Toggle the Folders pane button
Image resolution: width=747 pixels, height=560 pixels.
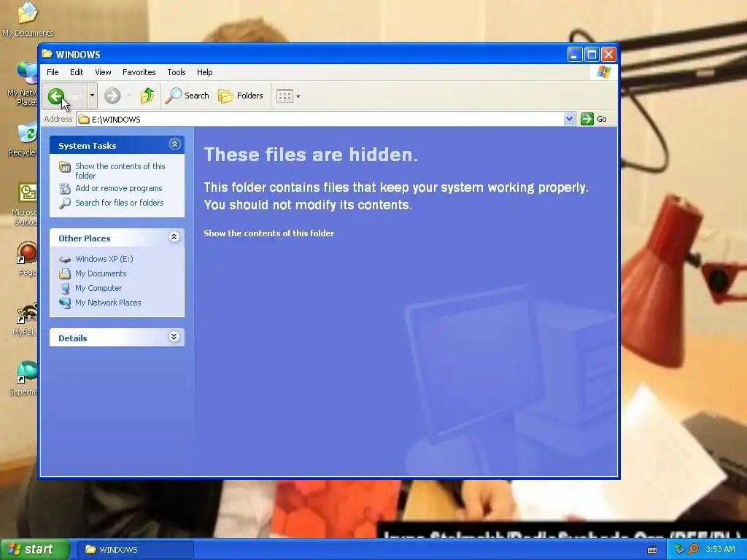(241, 96)
